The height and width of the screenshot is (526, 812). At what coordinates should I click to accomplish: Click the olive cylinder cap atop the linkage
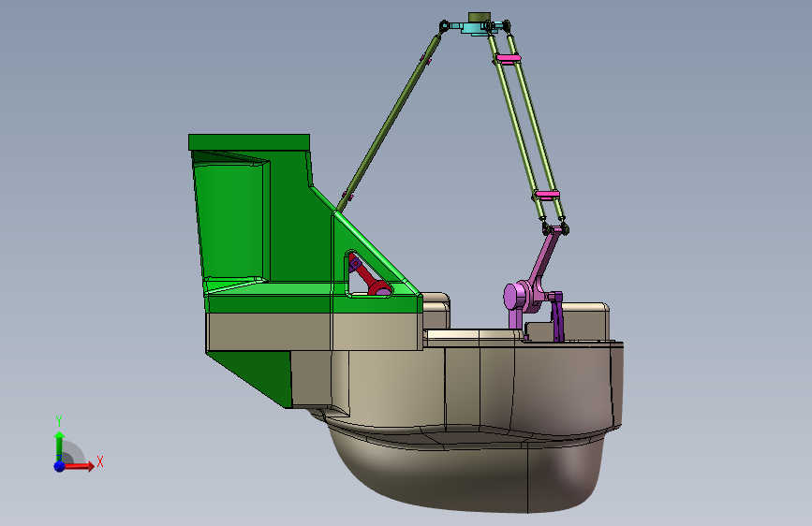pyautogui.click(x=479, y=17)
